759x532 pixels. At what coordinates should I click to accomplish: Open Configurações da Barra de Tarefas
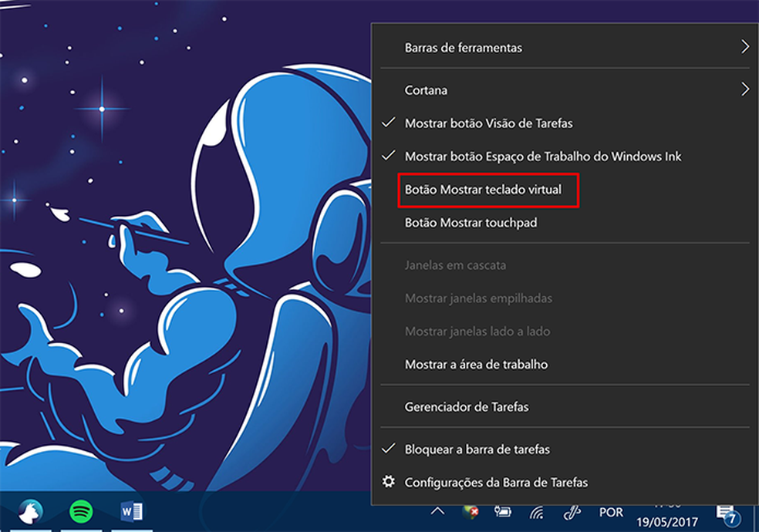[x=565, y=482]
